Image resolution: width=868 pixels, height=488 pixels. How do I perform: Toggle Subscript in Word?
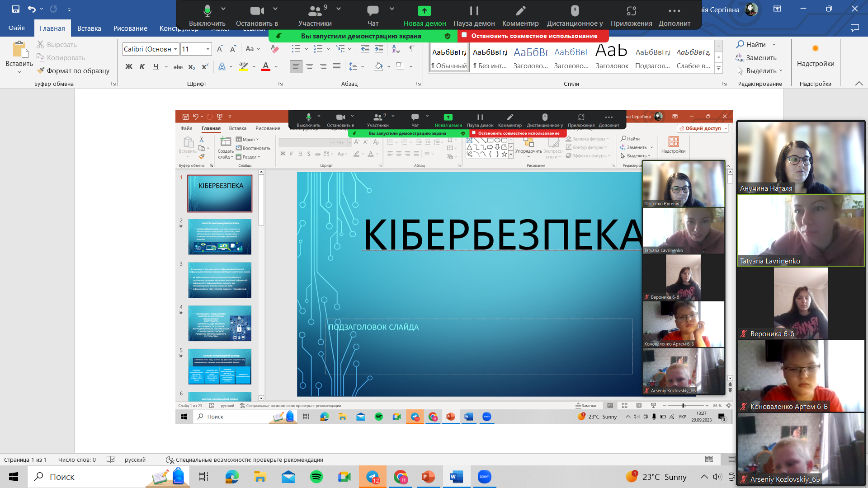192,66
